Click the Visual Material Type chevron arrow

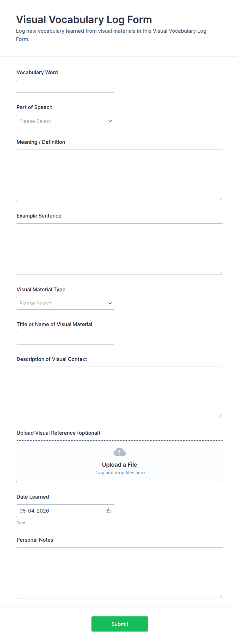(110, 303)
